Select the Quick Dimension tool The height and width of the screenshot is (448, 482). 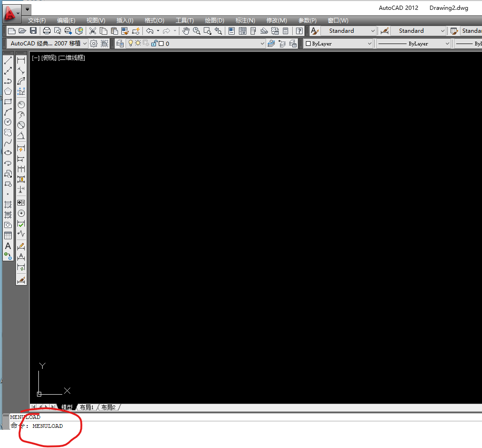tap(21, 149)
